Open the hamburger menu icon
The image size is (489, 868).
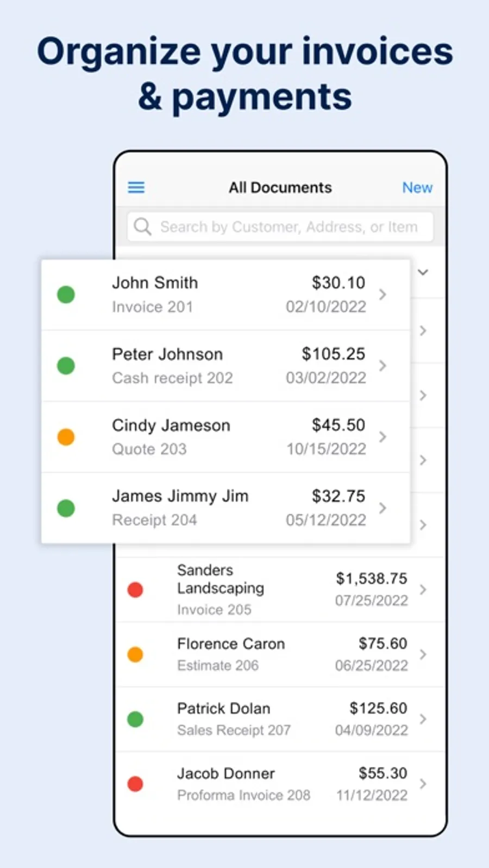point(136,187)
